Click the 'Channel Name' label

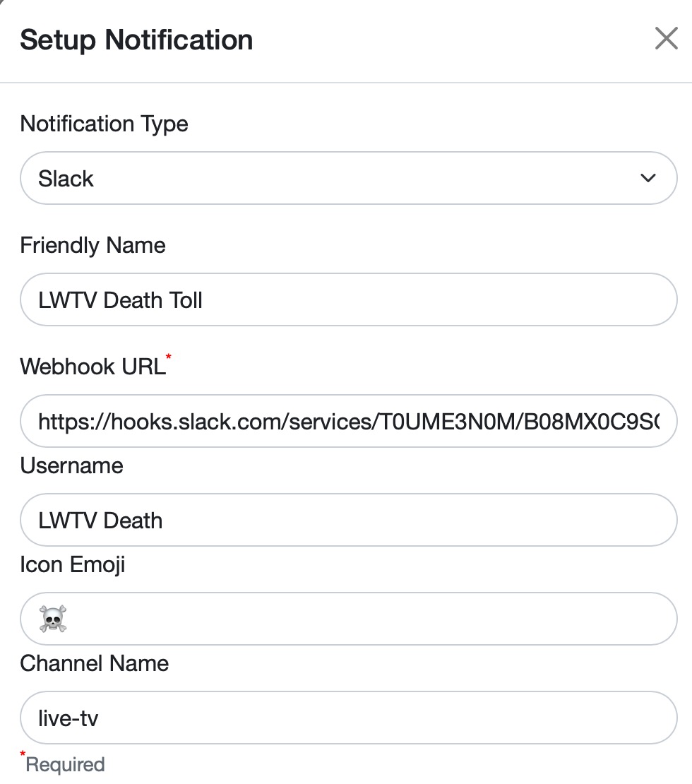coord(95,663)
